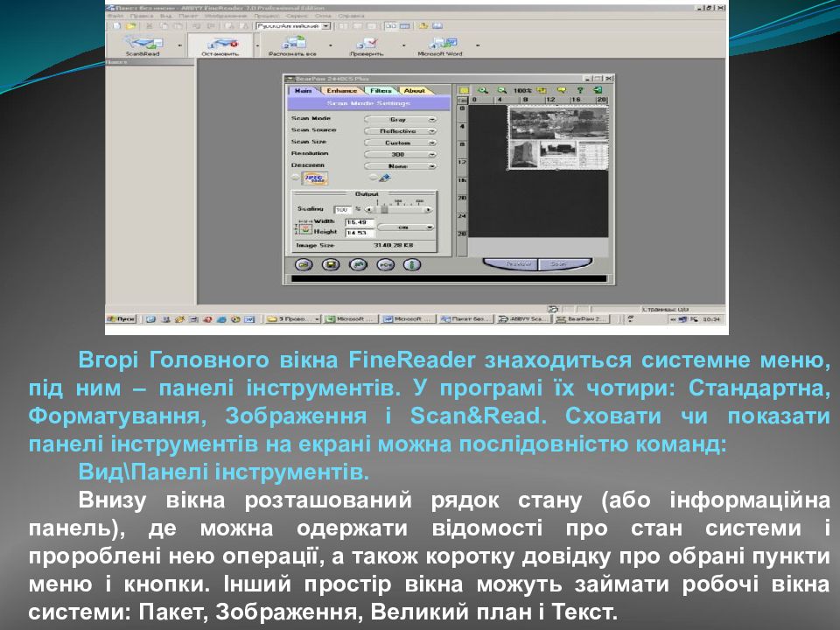Viewport: 840px width, 630px height.
Task: Switch to the Enhance tab
Action: click(x=342, y=90)
